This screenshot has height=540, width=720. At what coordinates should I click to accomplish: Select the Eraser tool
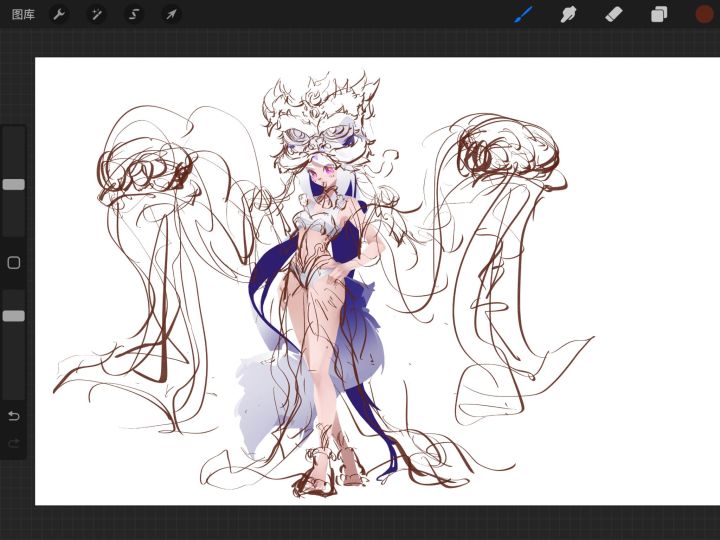(614, 14)
